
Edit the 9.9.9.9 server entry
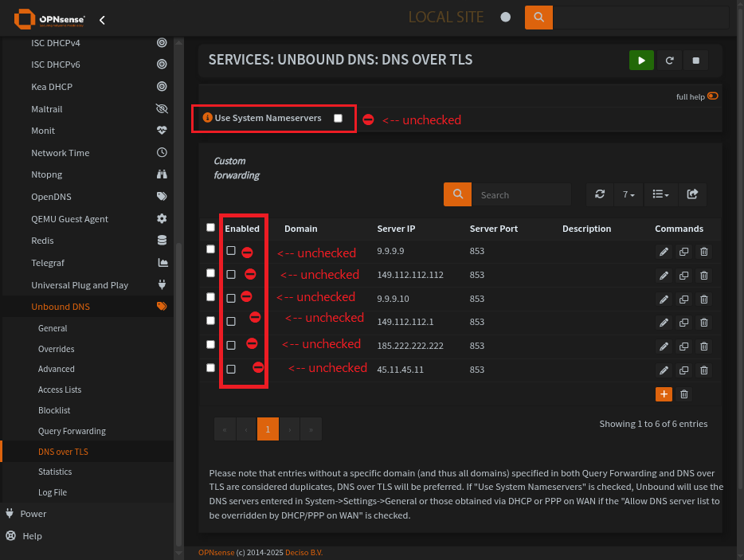664,252
